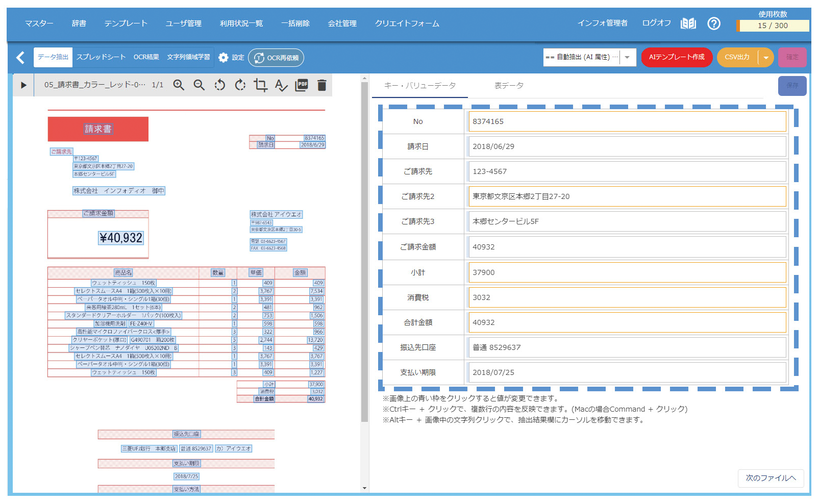
Task: Open the テンプレート menu
Action: point(126,23)
